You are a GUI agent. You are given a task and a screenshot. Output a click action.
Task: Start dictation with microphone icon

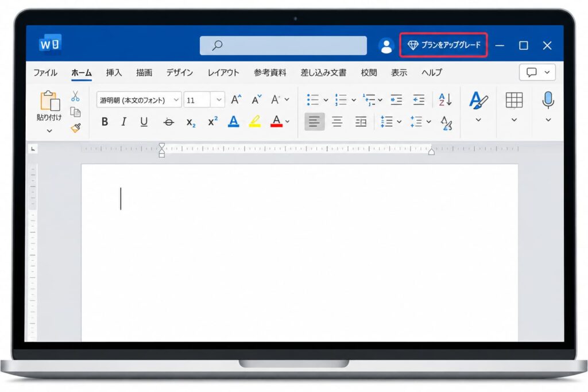(x=548, y=100)
